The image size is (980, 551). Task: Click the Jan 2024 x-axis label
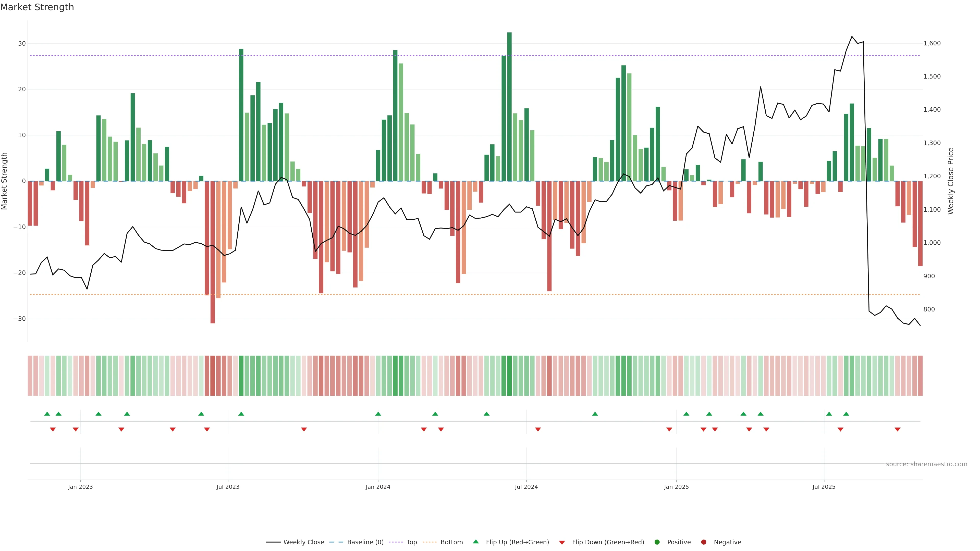pyautogui.click(x=378, y=487)
